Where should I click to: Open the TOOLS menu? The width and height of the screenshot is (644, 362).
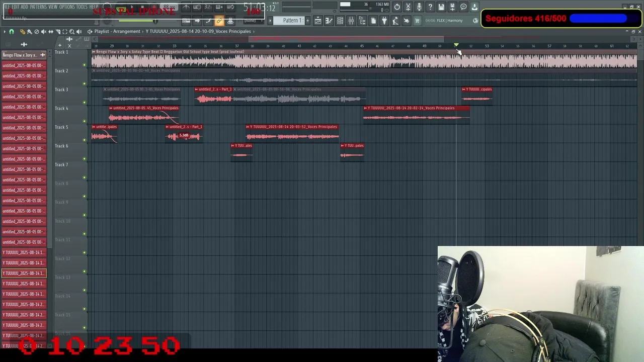(x=82, y=7)
